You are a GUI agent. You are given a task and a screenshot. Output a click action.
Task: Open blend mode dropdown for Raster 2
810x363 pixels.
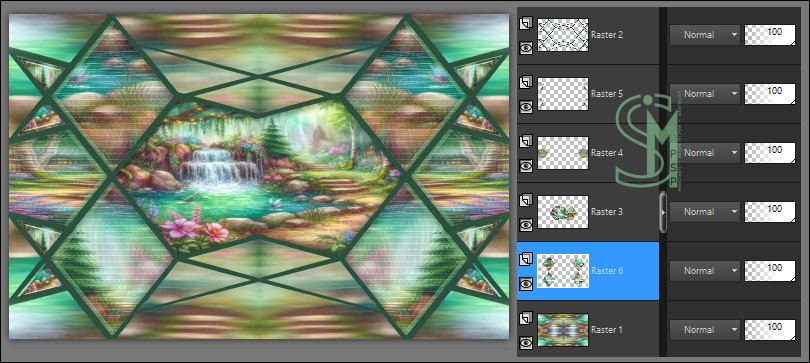point(705,35)
